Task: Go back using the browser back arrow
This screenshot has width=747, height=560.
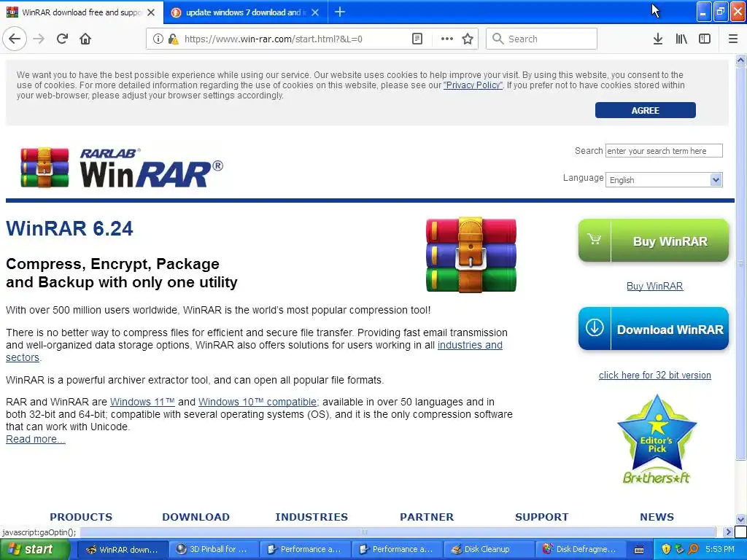Action: (15, 39)
